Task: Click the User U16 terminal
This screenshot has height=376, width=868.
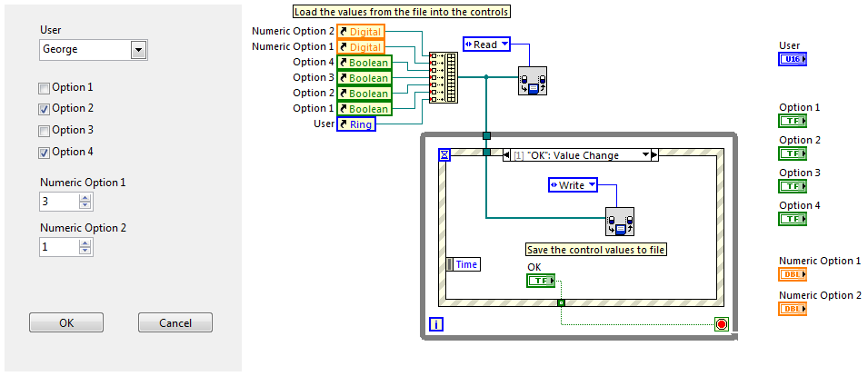Action: click(792, 60)
